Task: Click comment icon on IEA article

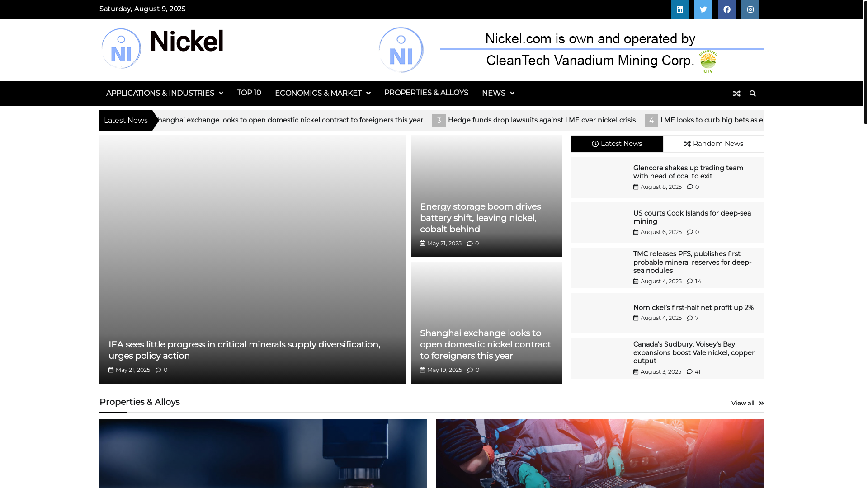Action: [158, 370]
